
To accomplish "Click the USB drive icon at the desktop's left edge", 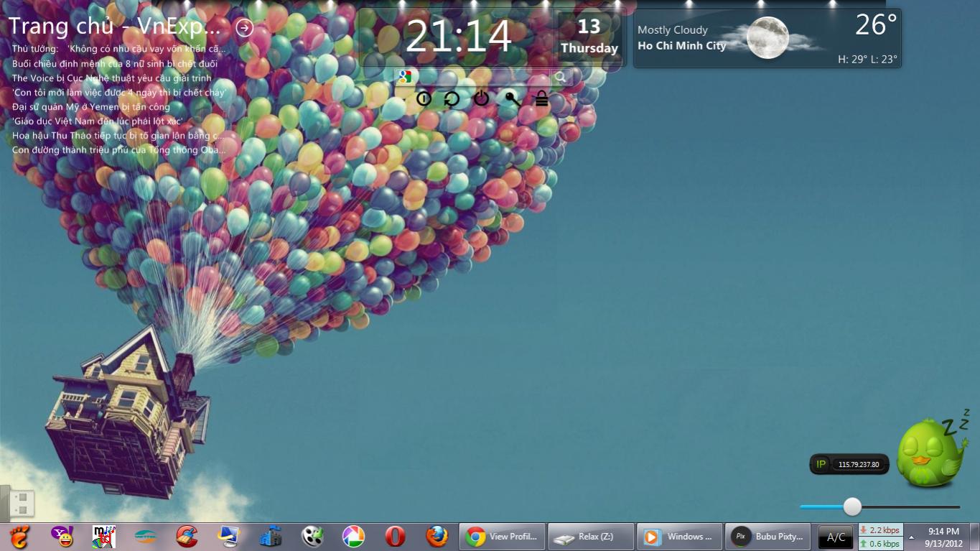I will 21,504.
